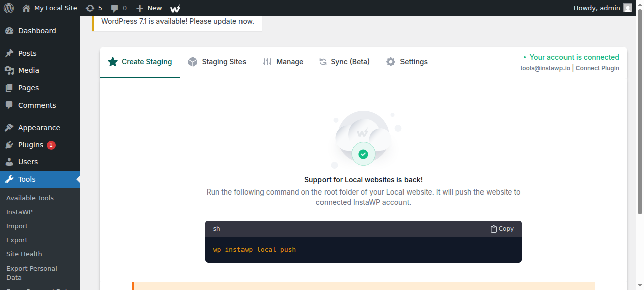Click the Support for Local websites heading
The height and width of the screenshot is (290, 644).
click(363, 180)
